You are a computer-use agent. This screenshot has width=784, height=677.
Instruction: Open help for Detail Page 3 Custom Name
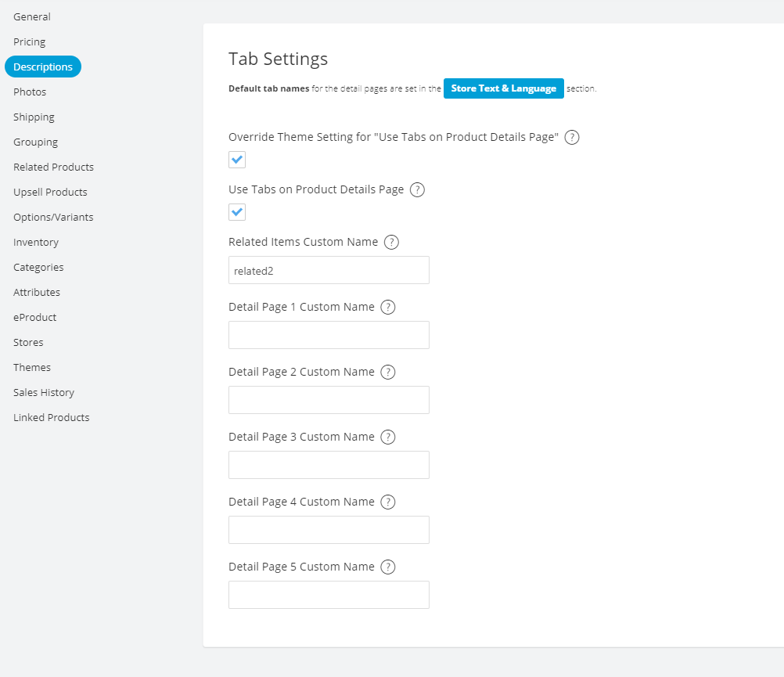[387, 437]
